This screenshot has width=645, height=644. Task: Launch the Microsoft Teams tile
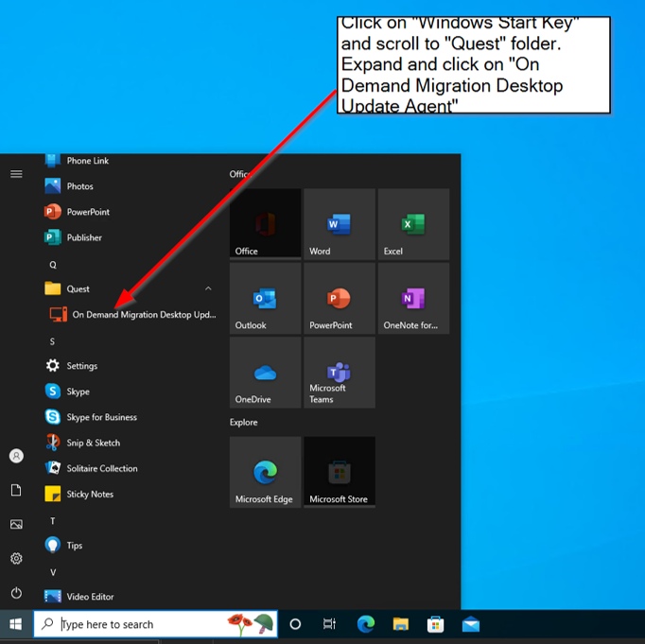click(x=339, y=373)
